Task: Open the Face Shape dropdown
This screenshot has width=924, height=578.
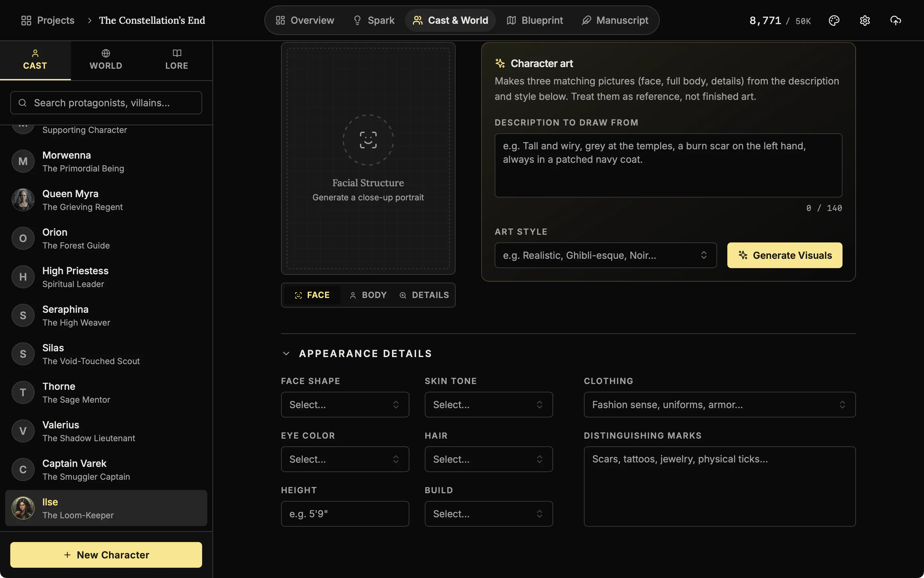Action: [x=345, y=405]
